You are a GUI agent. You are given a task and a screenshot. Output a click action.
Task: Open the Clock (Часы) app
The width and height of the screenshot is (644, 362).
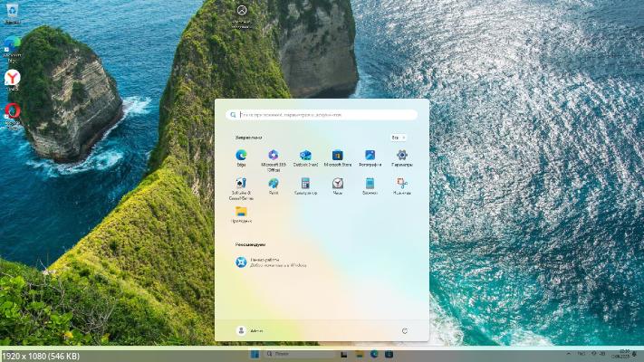point(338,186)
